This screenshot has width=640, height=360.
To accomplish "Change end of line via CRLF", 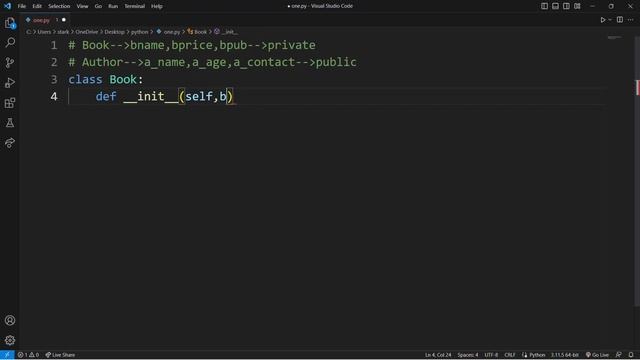I will coord(509,355).
